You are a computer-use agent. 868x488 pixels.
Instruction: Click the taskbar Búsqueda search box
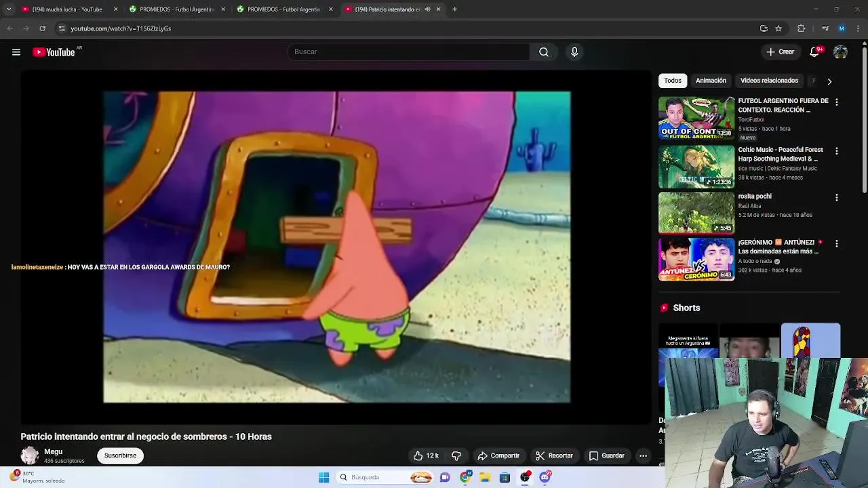(385, 477)
